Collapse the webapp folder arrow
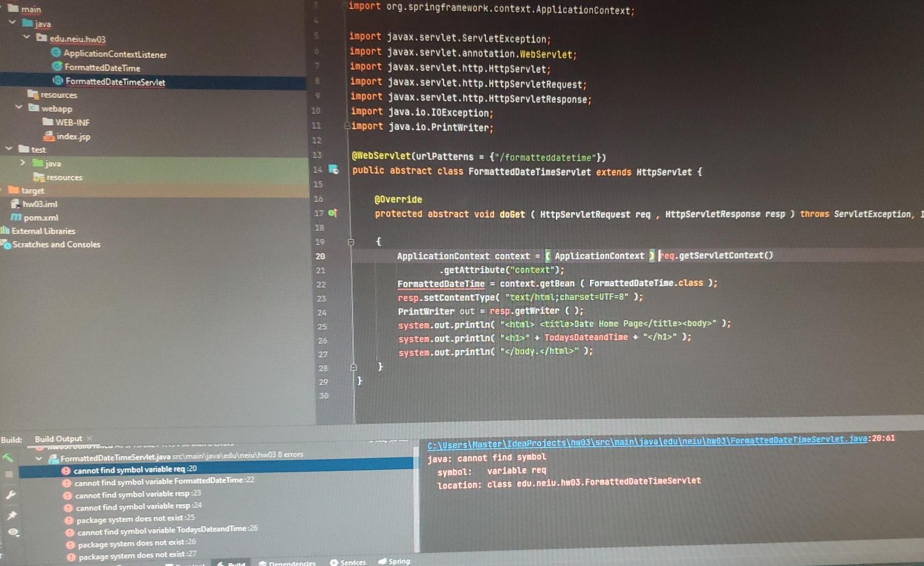 point(19,107)
